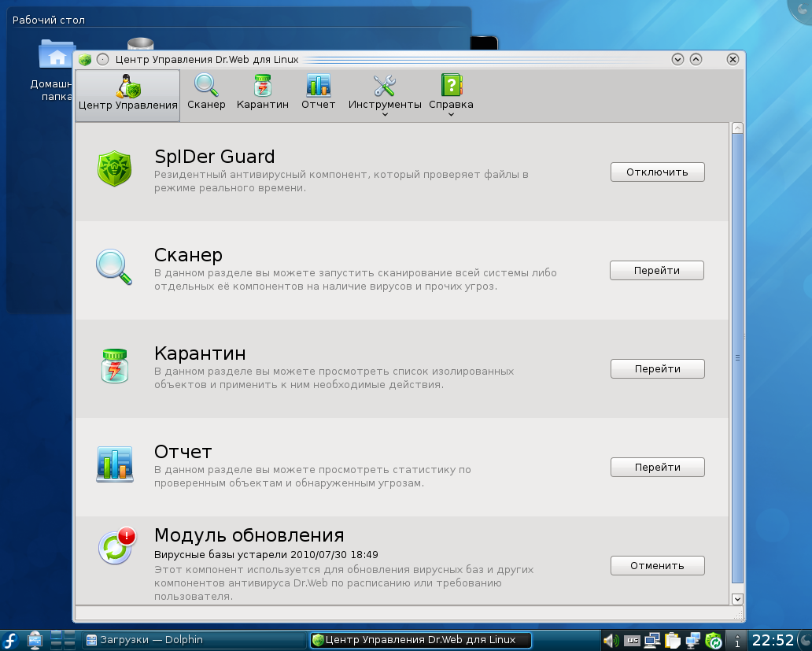Click the scrollbar down arrow

click(x=737, y=599)
